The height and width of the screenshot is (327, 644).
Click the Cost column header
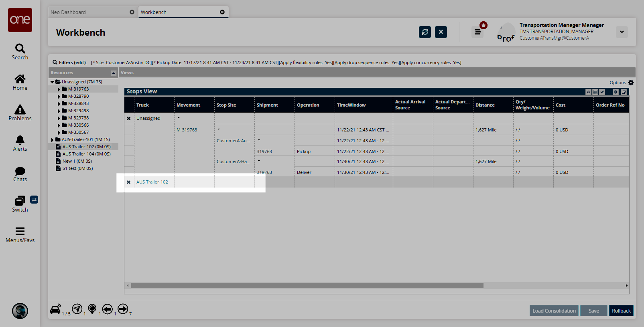(x=573, y=105)
